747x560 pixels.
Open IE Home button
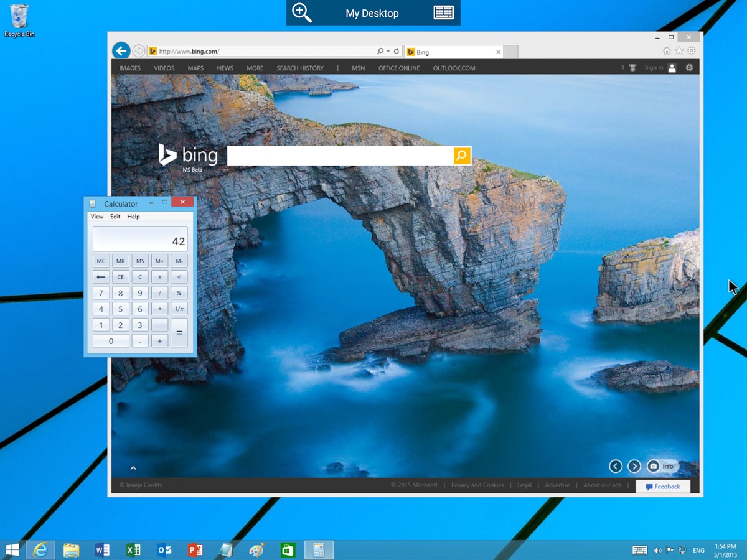[667, 51]
